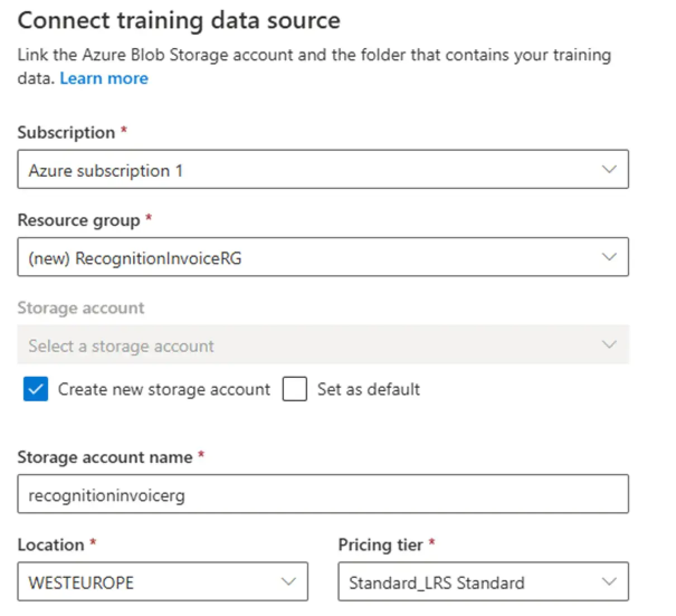Open the Location dropdown showing WESTEUROPE
This screenshot has height=616, width=676.
pos(163,582)
